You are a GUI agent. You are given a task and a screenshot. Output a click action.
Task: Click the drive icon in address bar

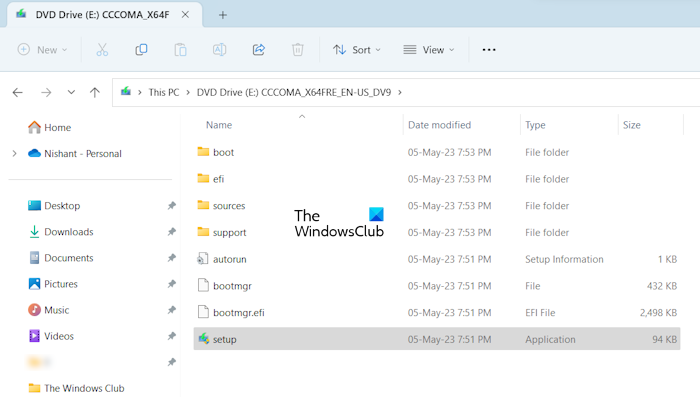pyautogui.click(x=126, y=92)
